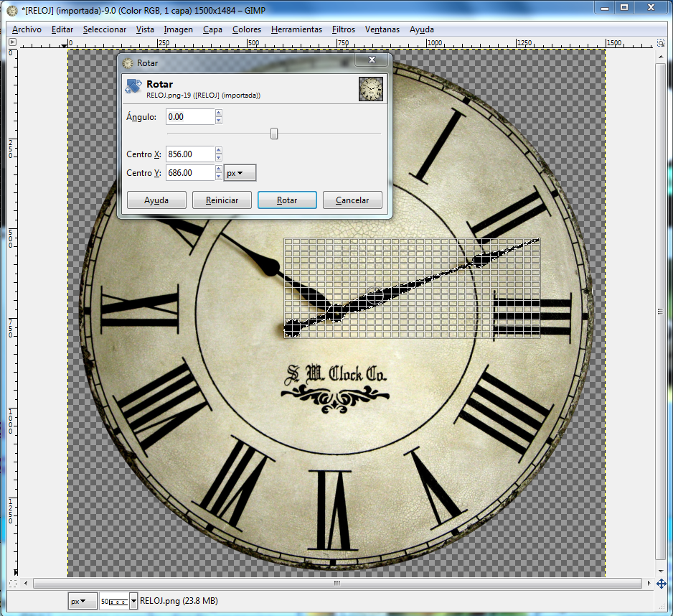Image resolution: width=673 pixels, height=616 pixels.
Task: Open the Archivo menu
Action: tap(27, 29)
